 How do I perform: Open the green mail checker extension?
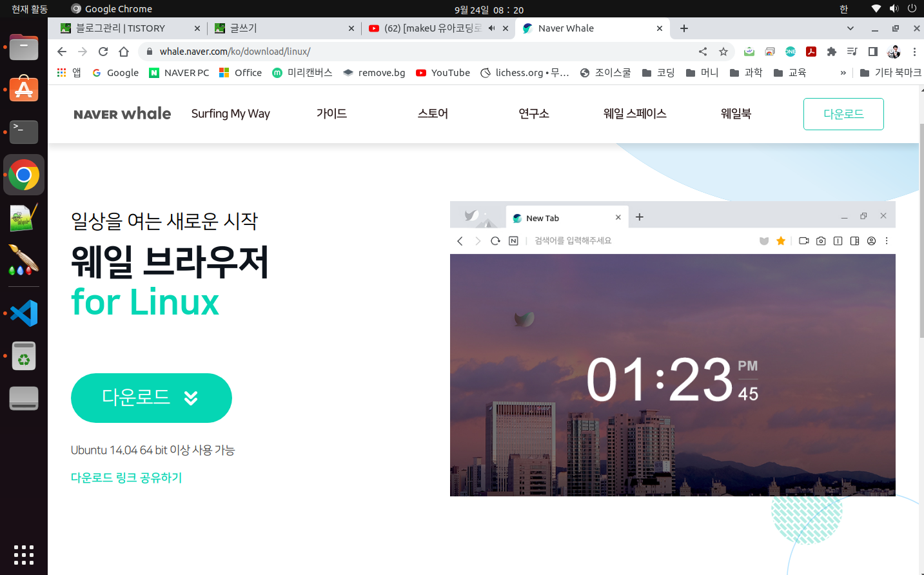tap(749, 52)
